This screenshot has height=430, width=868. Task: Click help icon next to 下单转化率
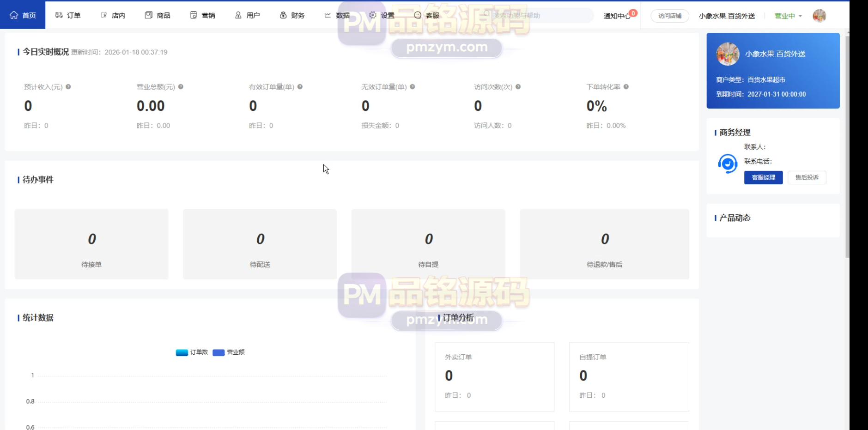pos(626,86)
